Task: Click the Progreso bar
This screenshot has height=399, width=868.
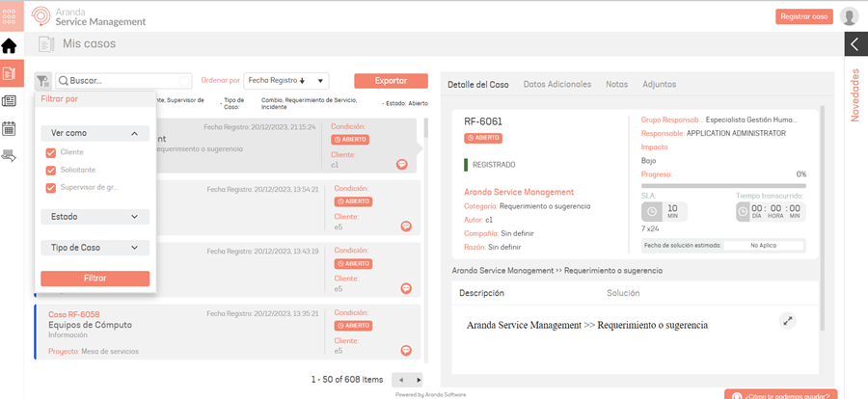Action: [x=723, y=186]
